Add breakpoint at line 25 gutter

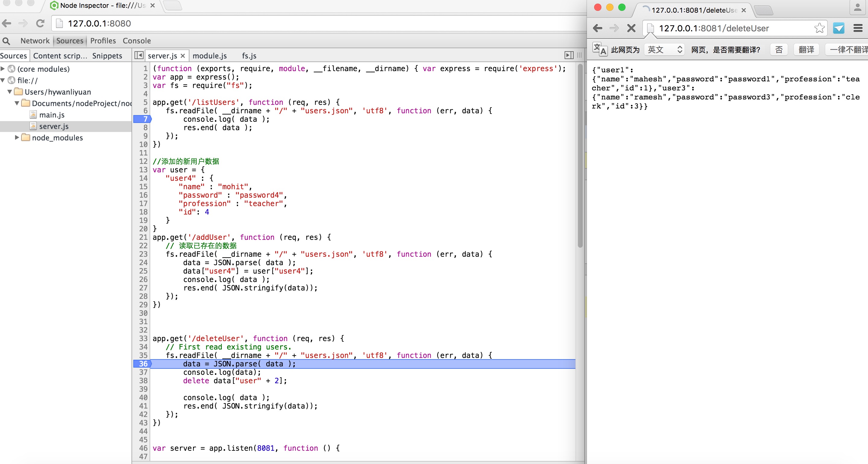pyautogui.click(x=143, y=271)
